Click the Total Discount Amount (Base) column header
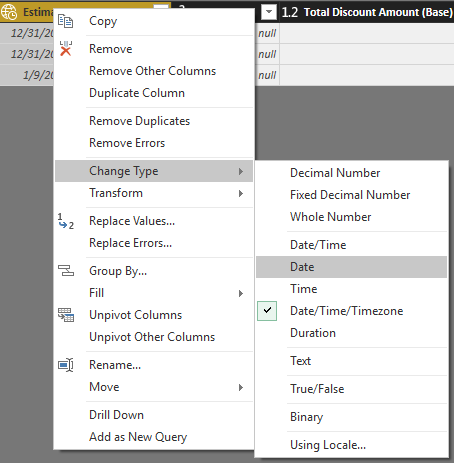This screenshot has width=454, height=463. coord(367,12)
